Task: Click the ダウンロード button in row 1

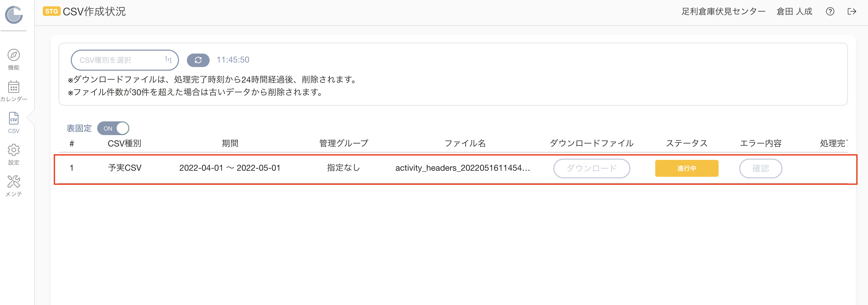Action: click(x=592, y=168)
